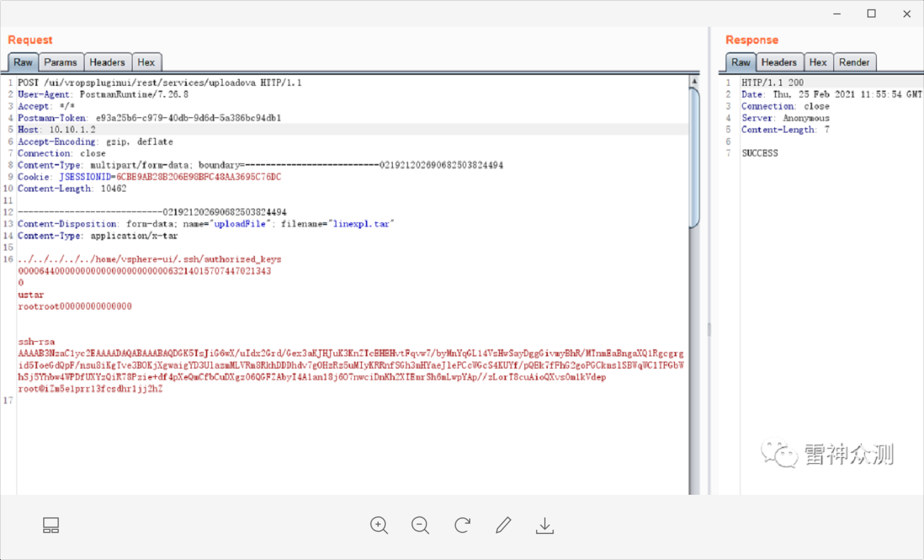The width and height of the screenshot is (924, 560).
Task: Click the authorized_keys path traversal line
Action: coord(150,259)
